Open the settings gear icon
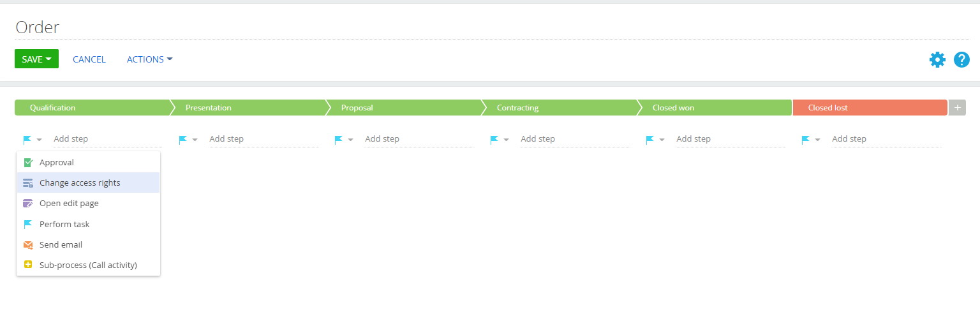Image resolution: width=980 pixels, height=321 pixels. [937, 59]
